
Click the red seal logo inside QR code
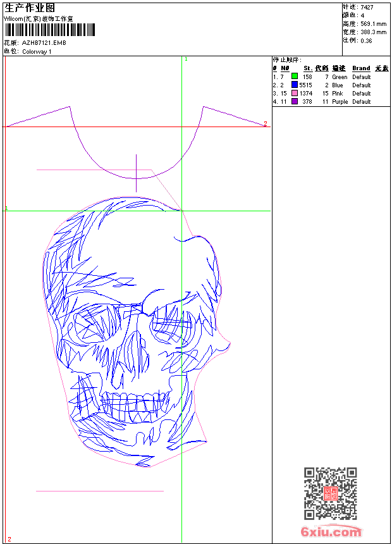[x=331, y=493]
